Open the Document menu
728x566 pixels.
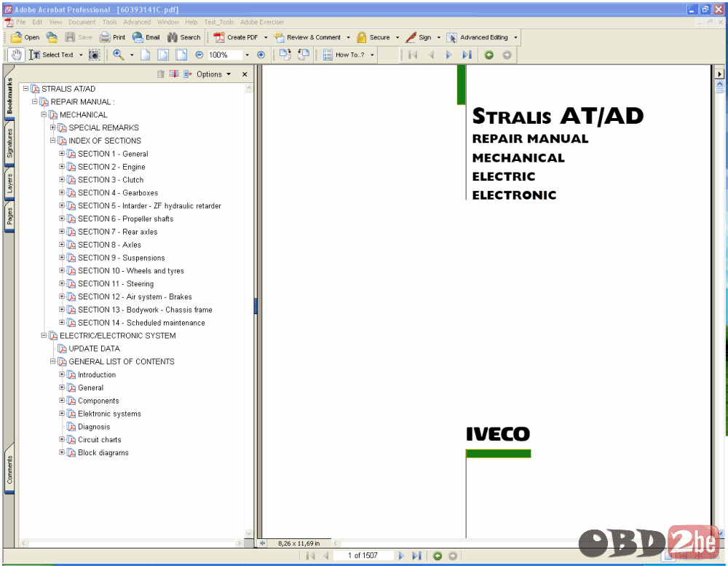point(82,22)
